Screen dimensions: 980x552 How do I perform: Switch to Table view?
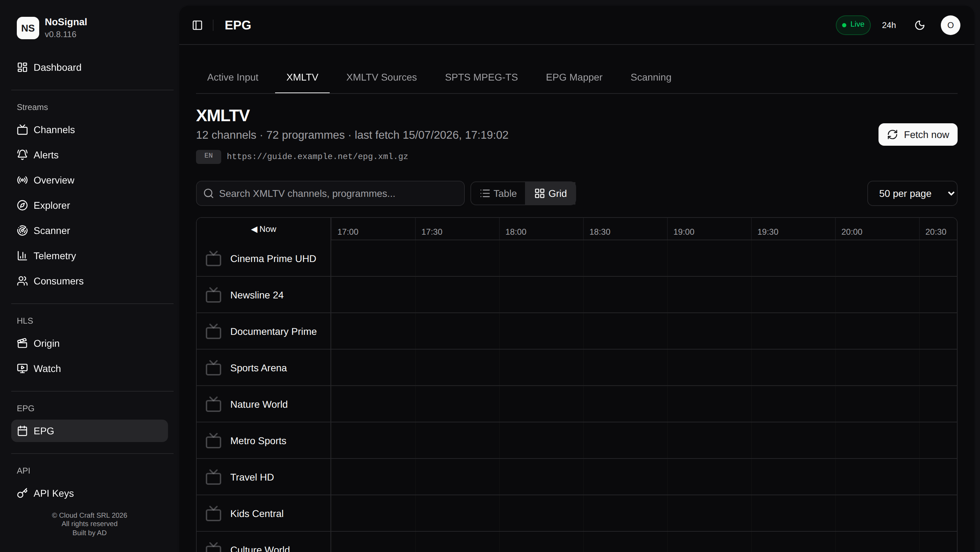point(498,193)
